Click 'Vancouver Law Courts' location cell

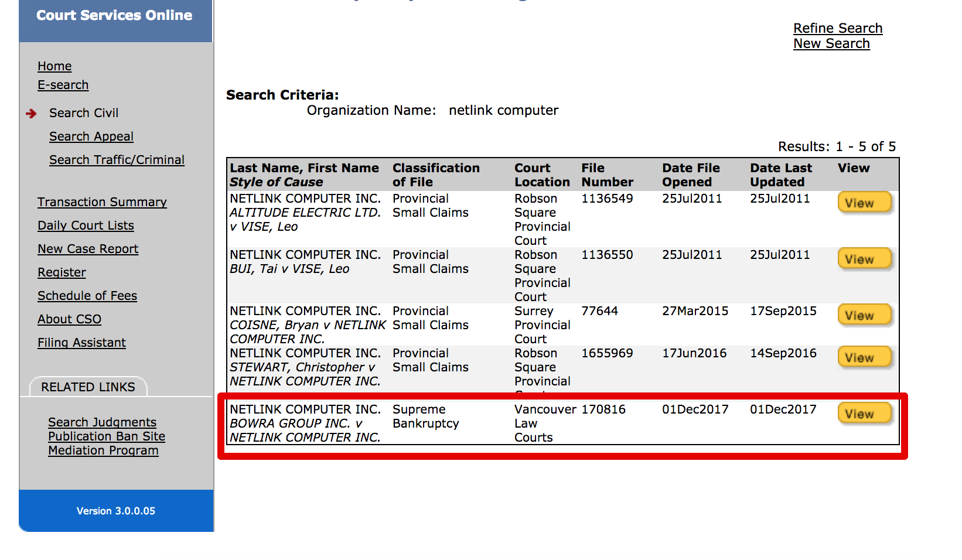pos(545,424)
